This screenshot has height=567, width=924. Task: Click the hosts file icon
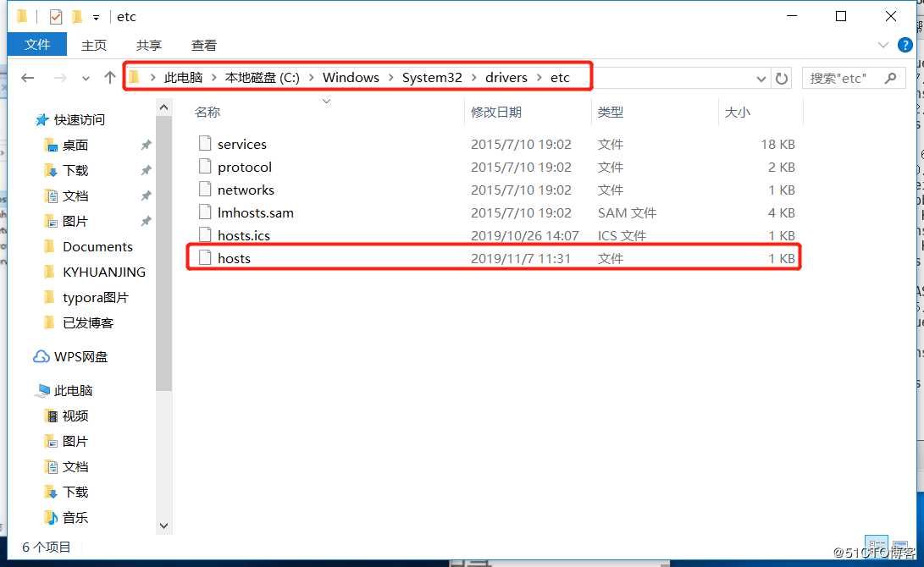(x=204, y=257)
